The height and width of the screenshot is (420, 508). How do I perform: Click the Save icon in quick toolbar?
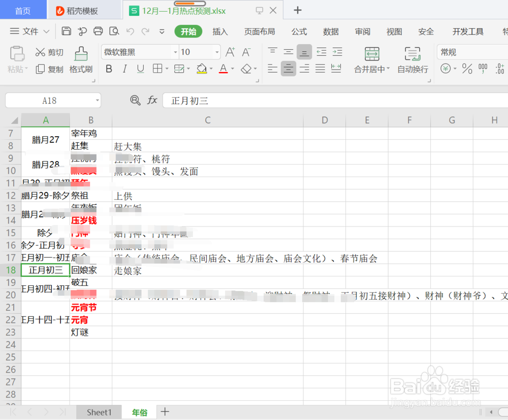[66, 31]
